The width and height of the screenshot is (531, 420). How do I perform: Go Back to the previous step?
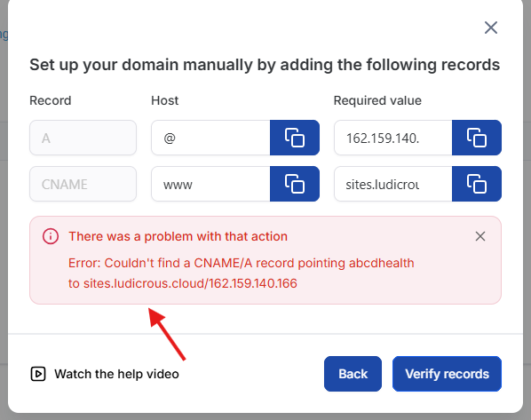[353, 374]
